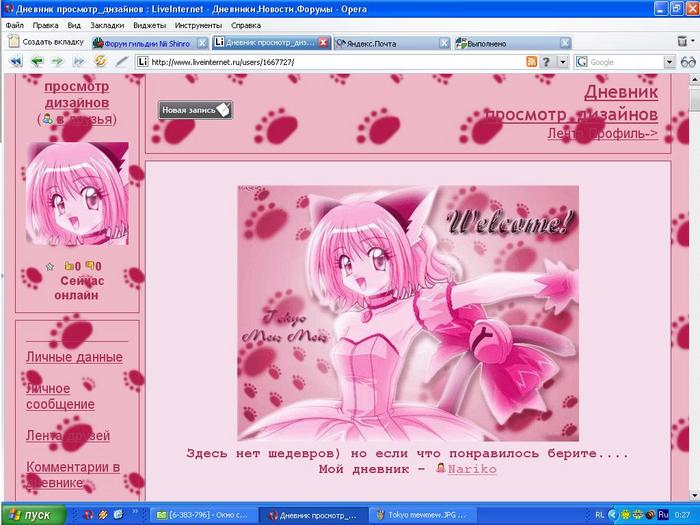Click the fast-forward navigation icon
Screen dimensions: 700x525
click(x=79, y=61)
